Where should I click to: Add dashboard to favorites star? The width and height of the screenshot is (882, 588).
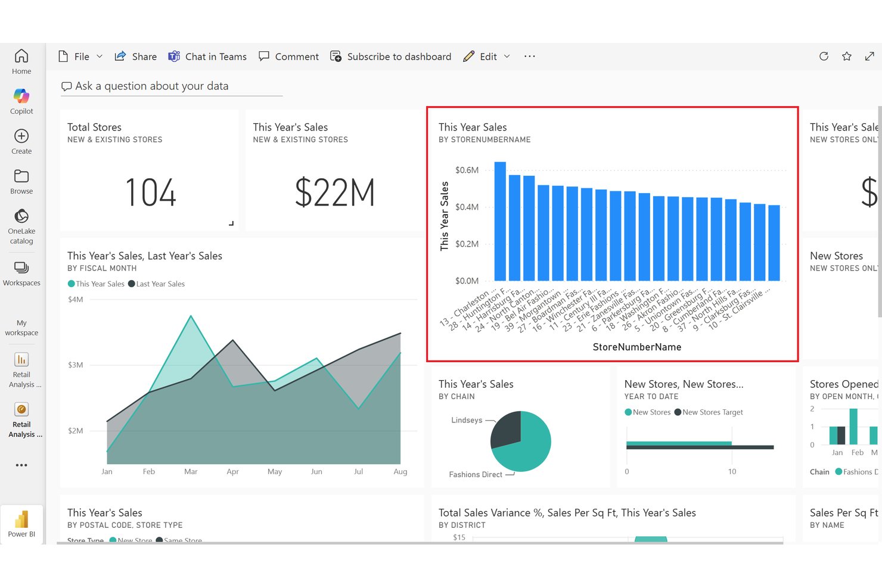[x=847, y=57]
